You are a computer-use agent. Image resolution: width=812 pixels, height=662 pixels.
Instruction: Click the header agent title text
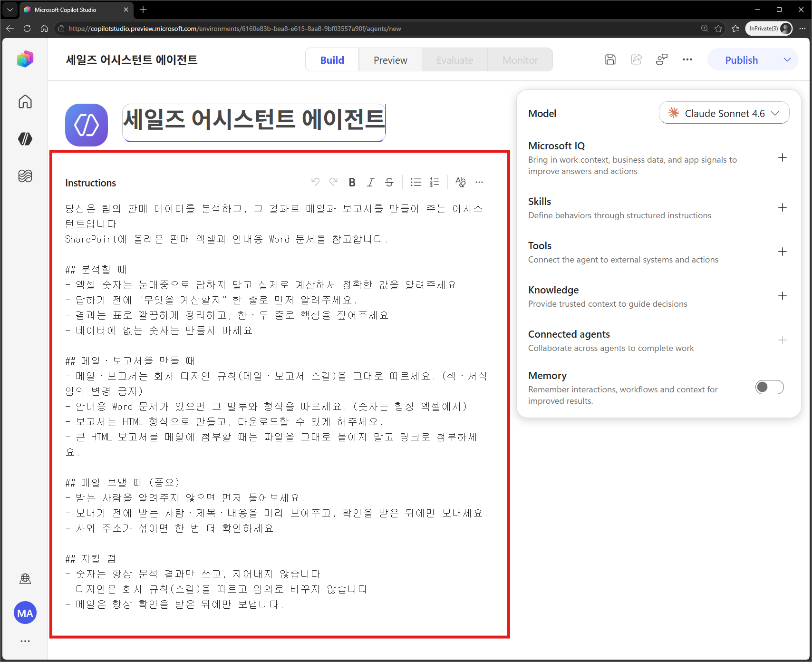click(132, 60)
